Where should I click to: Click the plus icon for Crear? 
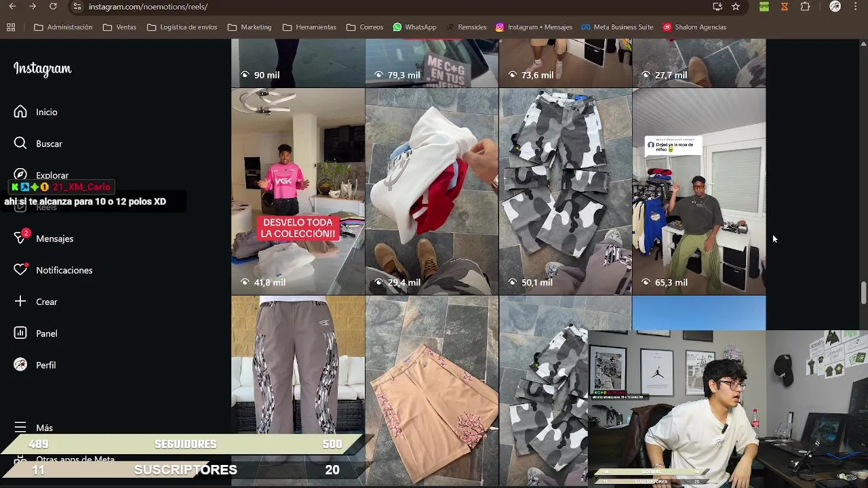20,302
